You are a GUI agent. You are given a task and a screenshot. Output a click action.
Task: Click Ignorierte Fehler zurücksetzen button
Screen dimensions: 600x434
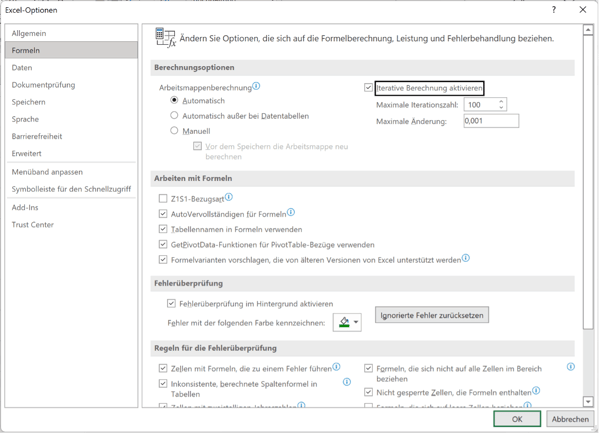(x=432, y=315)
